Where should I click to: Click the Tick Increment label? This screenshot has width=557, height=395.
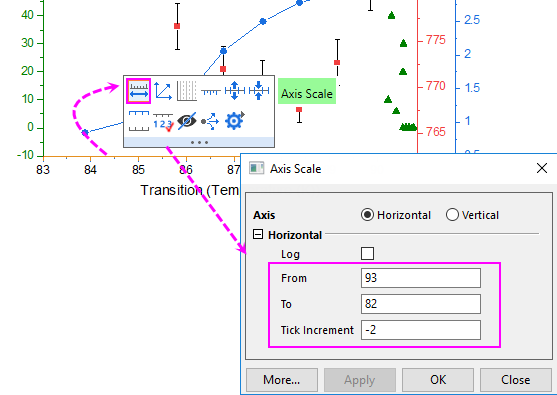pos(317,330)
